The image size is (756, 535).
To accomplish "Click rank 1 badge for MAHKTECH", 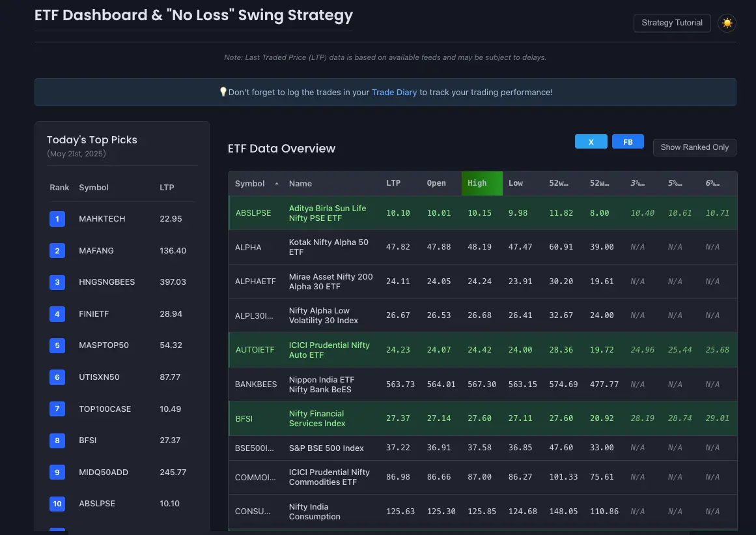I will click(x=57, y=219).
